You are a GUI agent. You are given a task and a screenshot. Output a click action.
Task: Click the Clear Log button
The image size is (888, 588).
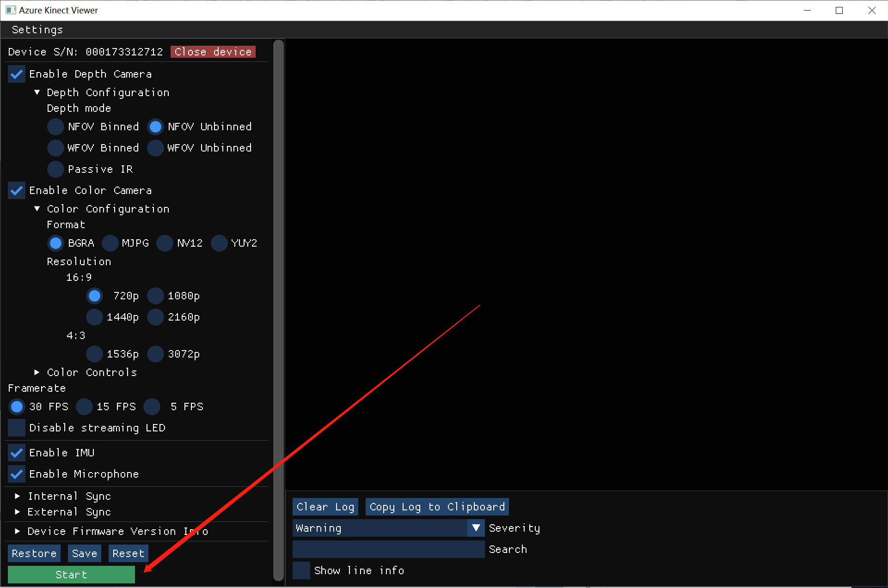tap(325, 507)
